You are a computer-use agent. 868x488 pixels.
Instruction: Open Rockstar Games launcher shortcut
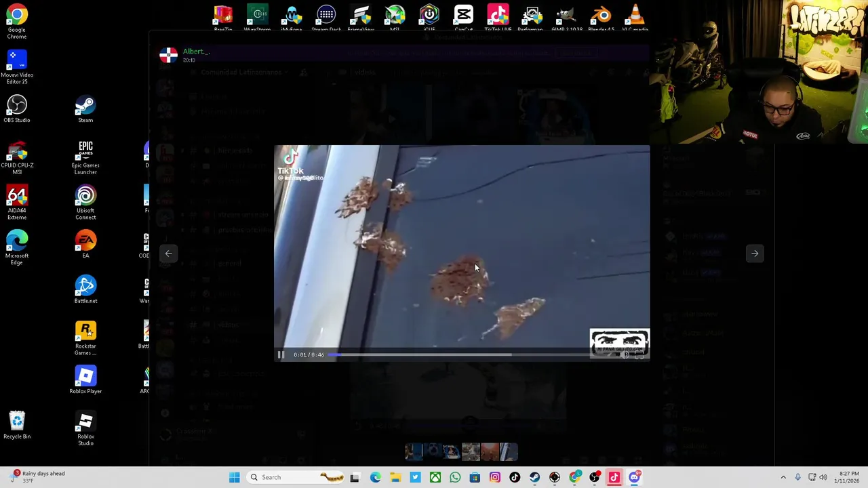pyautogui.click(x=85, y=338)
